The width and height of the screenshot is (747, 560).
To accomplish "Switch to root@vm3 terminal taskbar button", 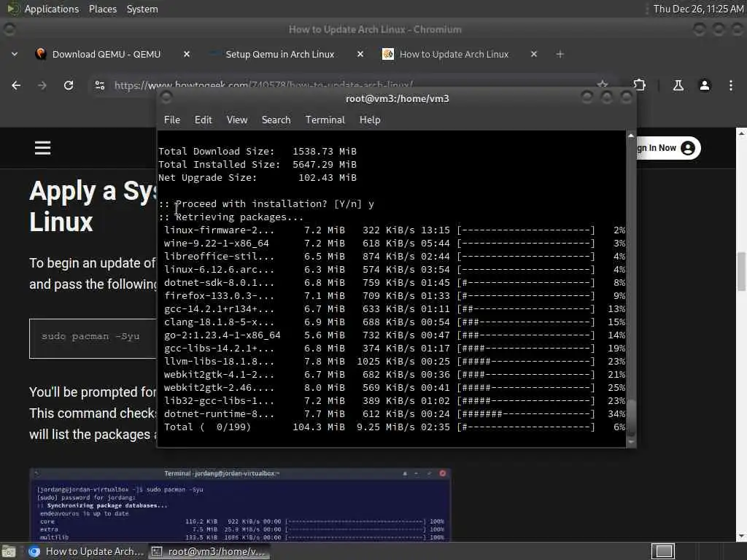I will click(x=209, y=551).
